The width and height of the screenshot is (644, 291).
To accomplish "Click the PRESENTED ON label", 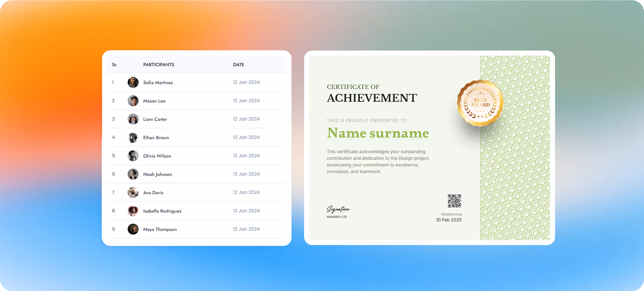I will tap(451, 215).
